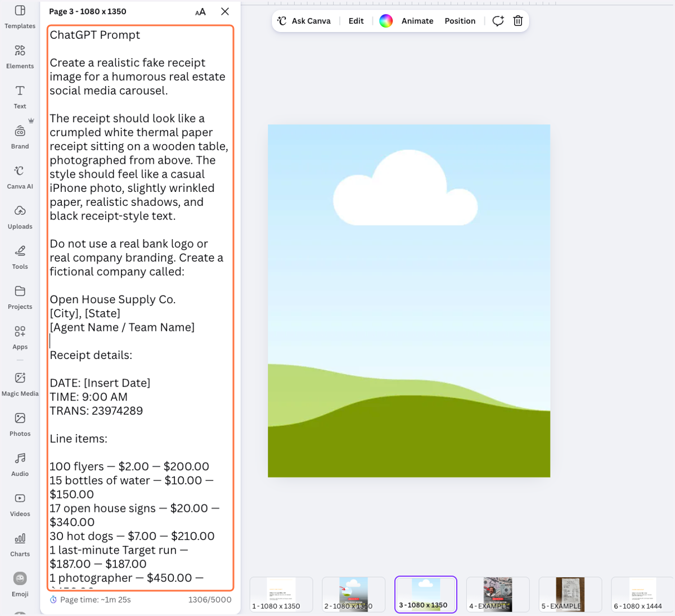
Task: Click the 'Receipt details:' notes line
Action: pyautogui.click(x=91, y=355)
